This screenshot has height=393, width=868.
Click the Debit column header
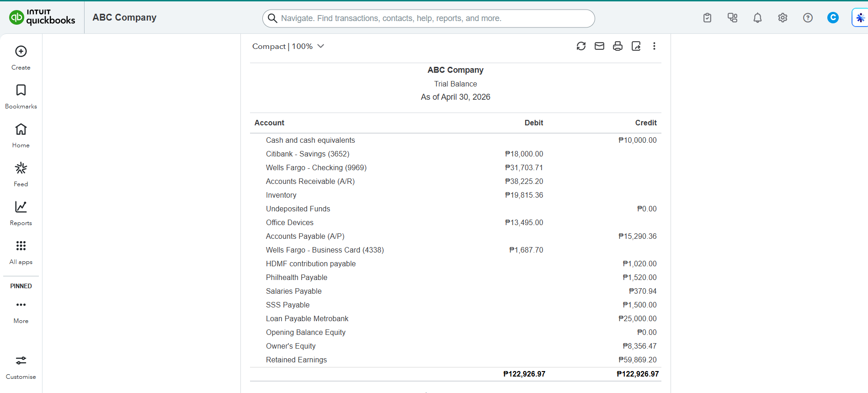pyautogui.click(x=534, y=123)
